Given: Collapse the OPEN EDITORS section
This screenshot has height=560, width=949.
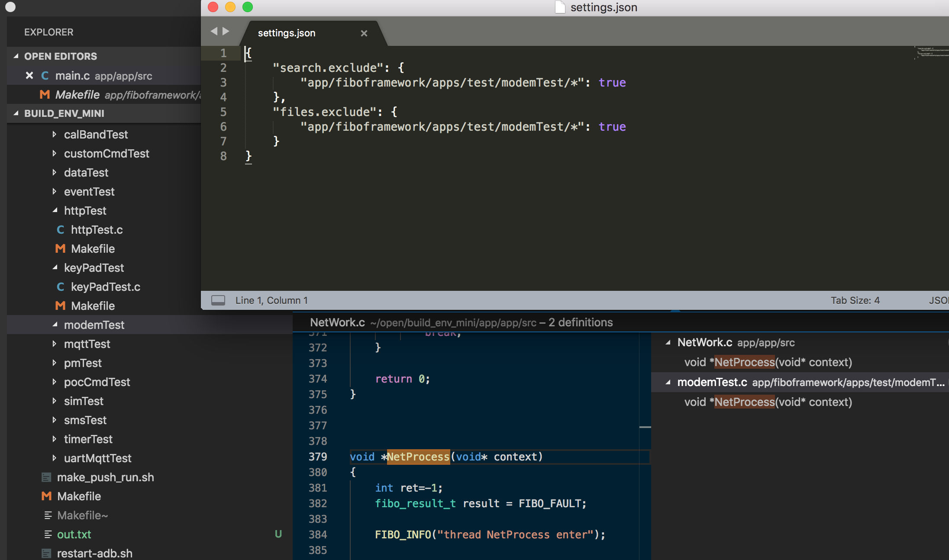Looking at the screenshot, I should 16,56.
